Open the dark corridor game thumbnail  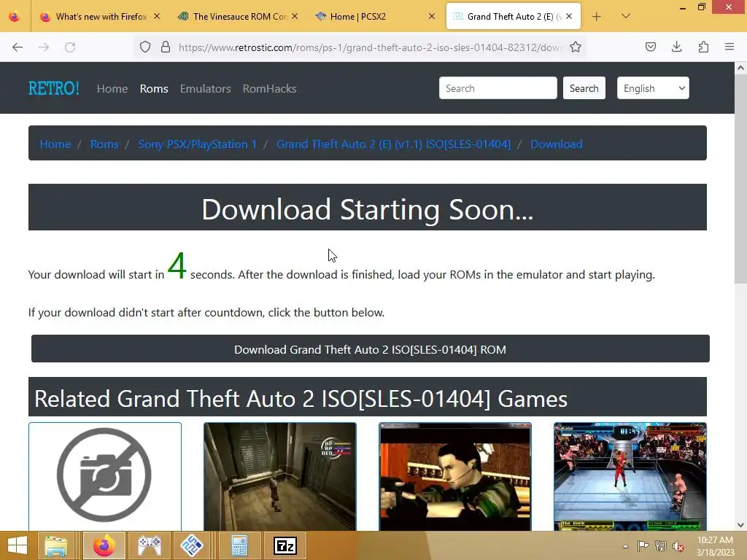click(279, 476)
